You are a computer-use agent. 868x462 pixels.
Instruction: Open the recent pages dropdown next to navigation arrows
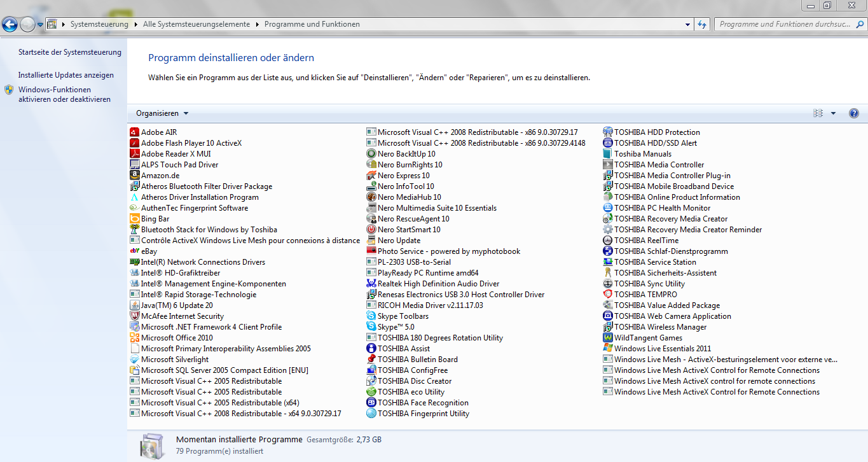coord(41,24)
